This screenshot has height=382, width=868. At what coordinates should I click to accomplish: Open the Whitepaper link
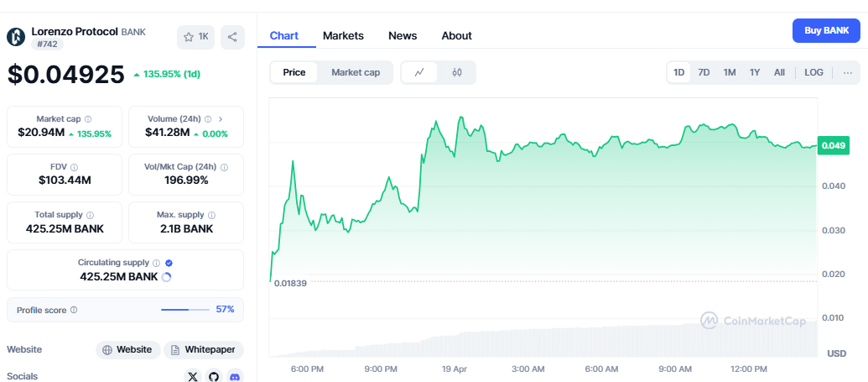204,349
